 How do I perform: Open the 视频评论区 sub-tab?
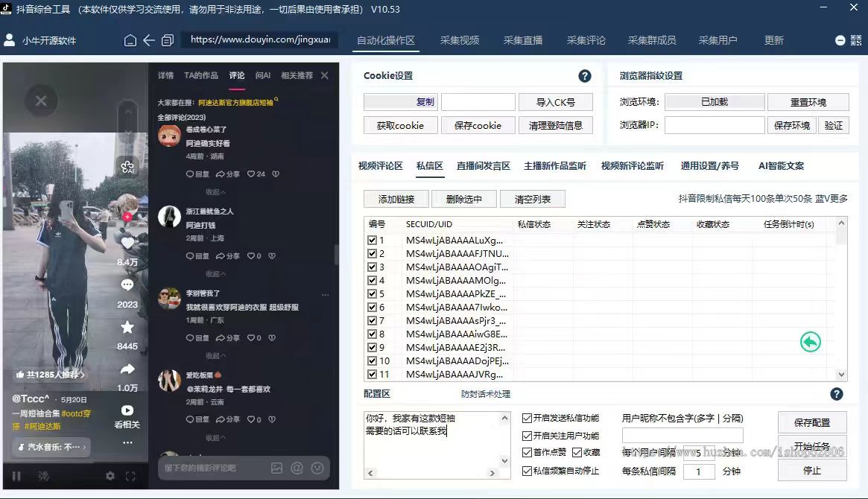[x=380, y=166]
